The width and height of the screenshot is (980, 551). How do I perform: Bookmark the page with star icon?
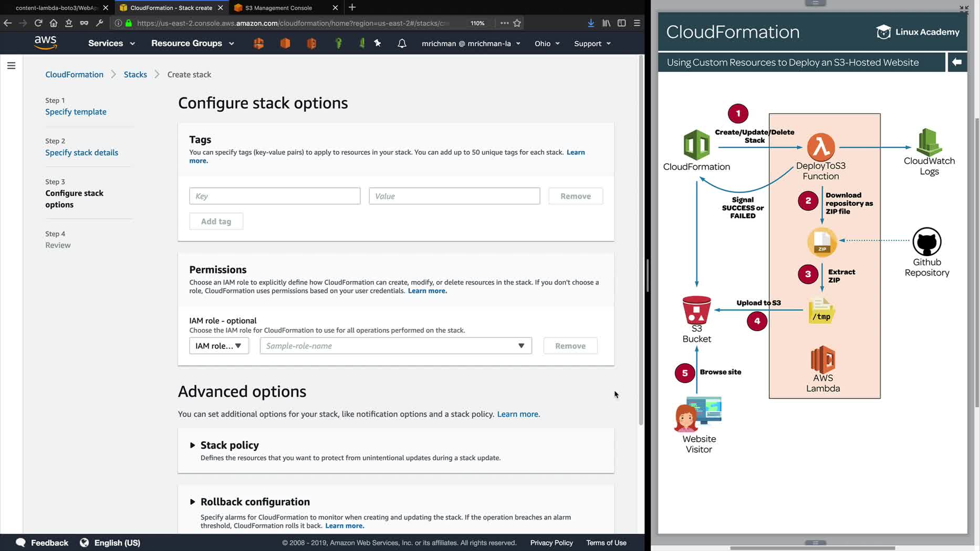pyautogui.click(x=517, y=23)
